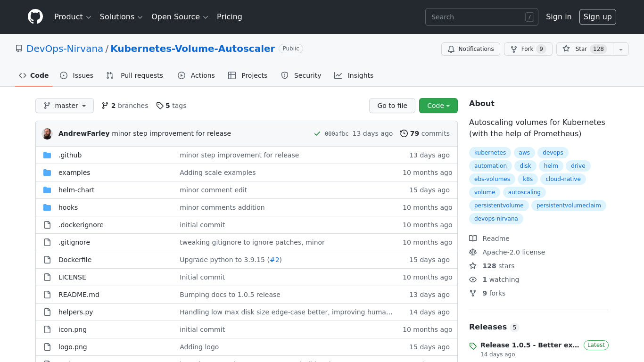
Task: Open the pull request #2 link
Action: tap(274, 260)
